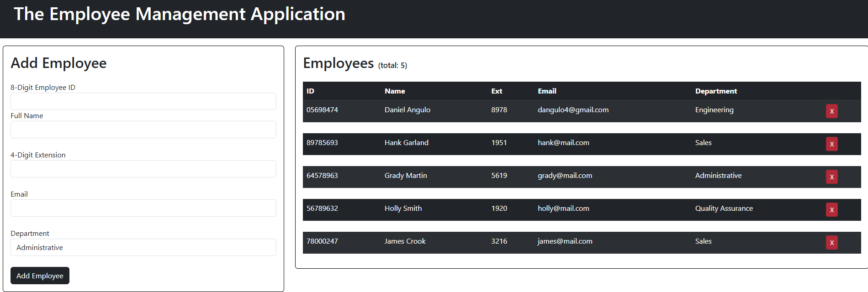Remove Holly Smith from employee list

point(831,210)
